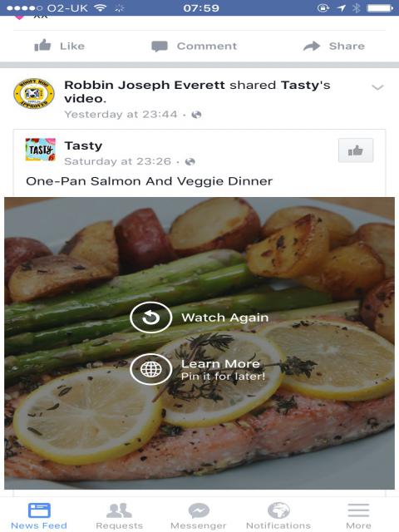Open post options chevron for Robbin's post
The image size is (399, 532).
coord(377,87)
